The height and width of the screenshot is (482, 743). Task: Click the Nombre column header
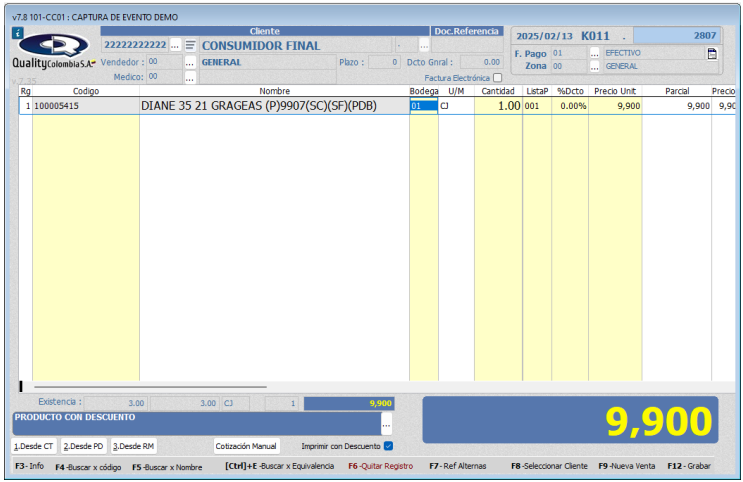pos(274,91)
